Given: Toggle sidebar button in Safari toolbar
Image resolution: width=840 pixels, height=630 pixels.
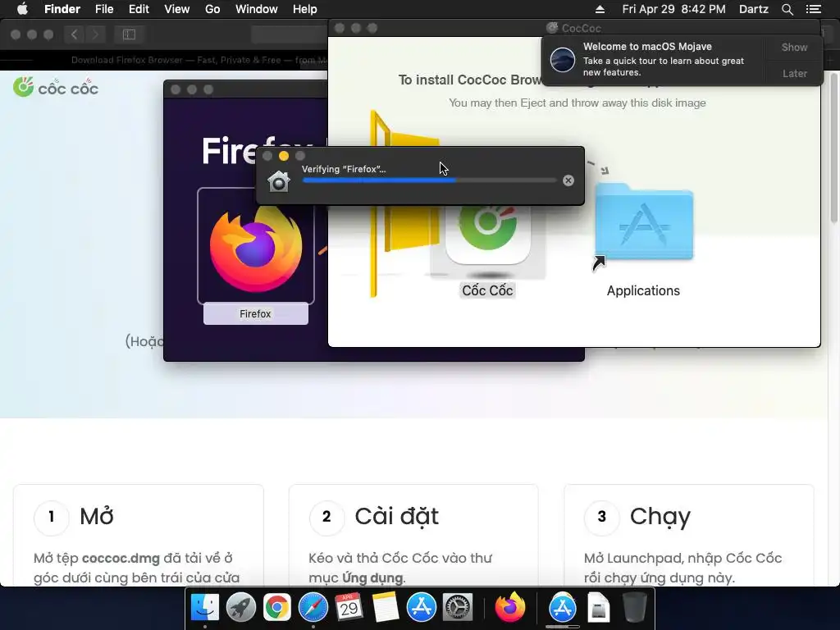Looking at the screenshot, I should click(x=129, y=34).
